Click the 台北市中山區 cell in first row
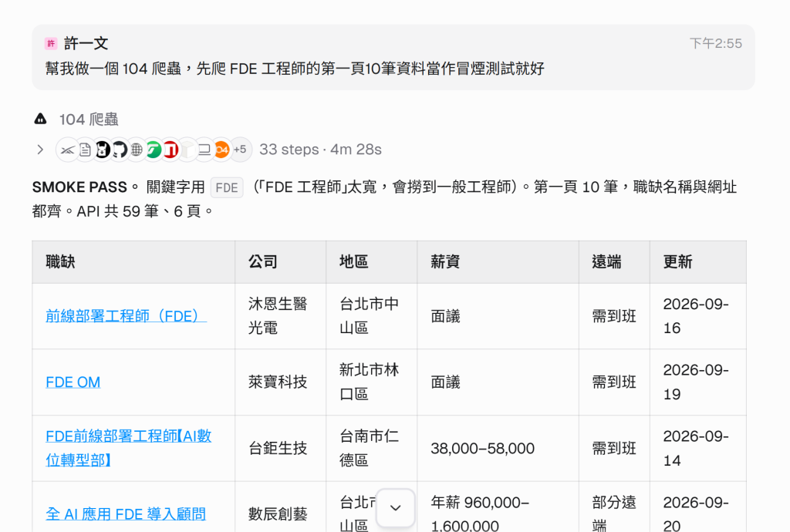790x532 pixels. pyautogui.click(x=370, y=316)
